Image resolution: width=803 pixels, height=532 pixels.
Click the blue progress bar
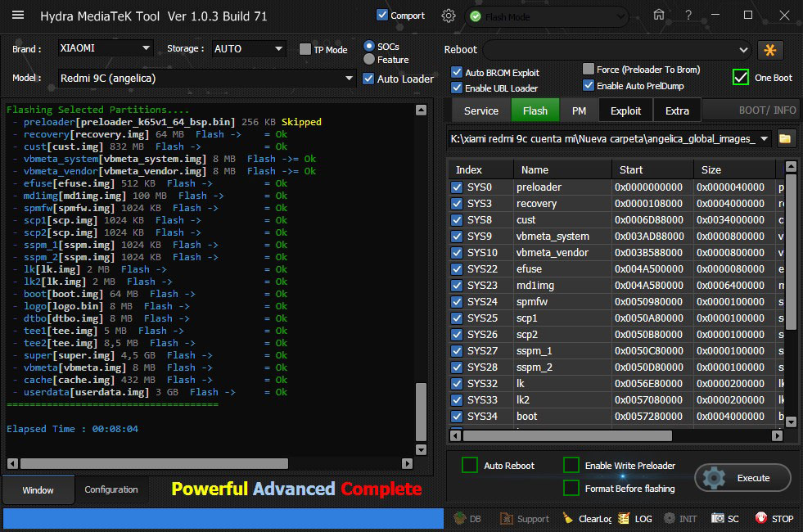223,518
